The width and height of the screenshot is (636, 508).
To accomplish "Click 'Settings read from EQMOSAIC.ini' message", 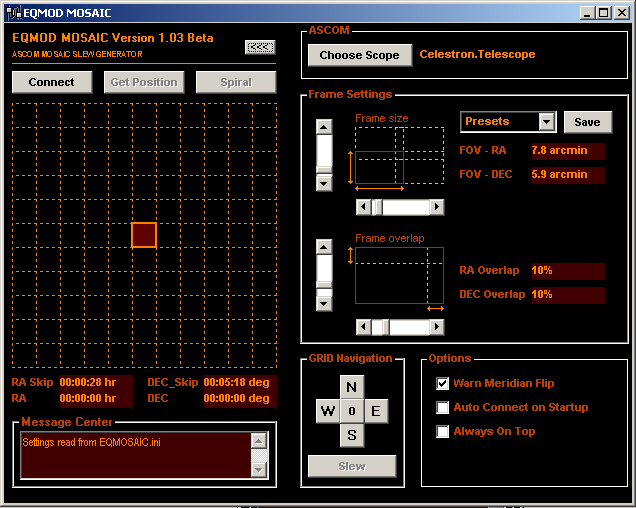I will (91, 442).
